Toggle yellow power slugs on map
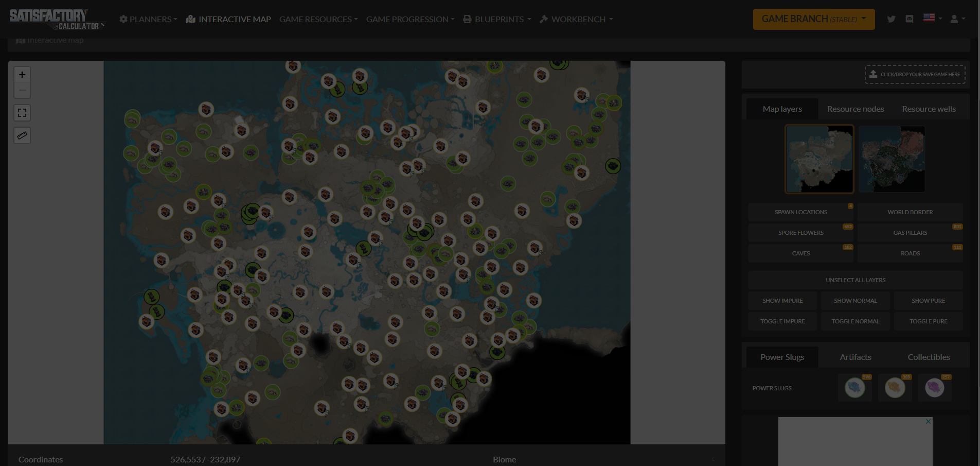Viewport: 980px width, 466px height. click(895, 388)
